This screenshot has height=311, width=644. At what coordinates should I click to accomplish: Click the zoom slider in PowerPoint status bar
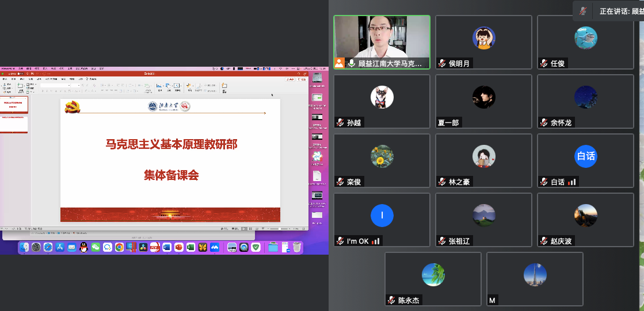tap(280, 228)
